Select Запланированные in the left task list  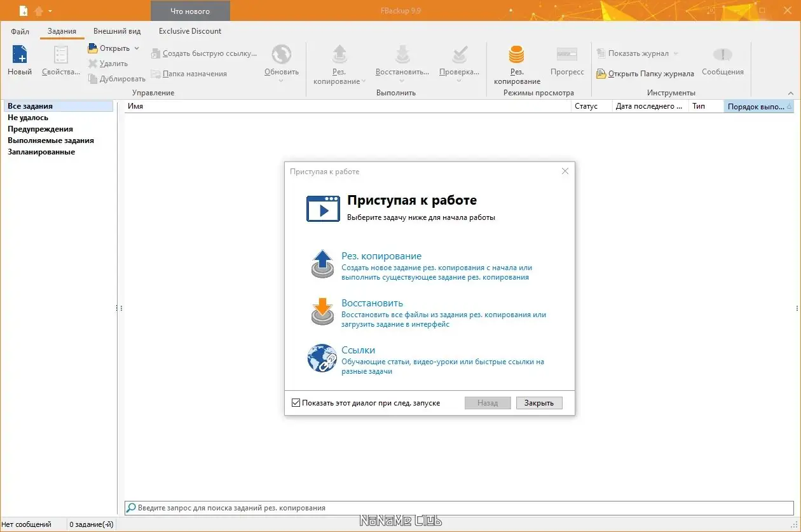coord(41,152)
